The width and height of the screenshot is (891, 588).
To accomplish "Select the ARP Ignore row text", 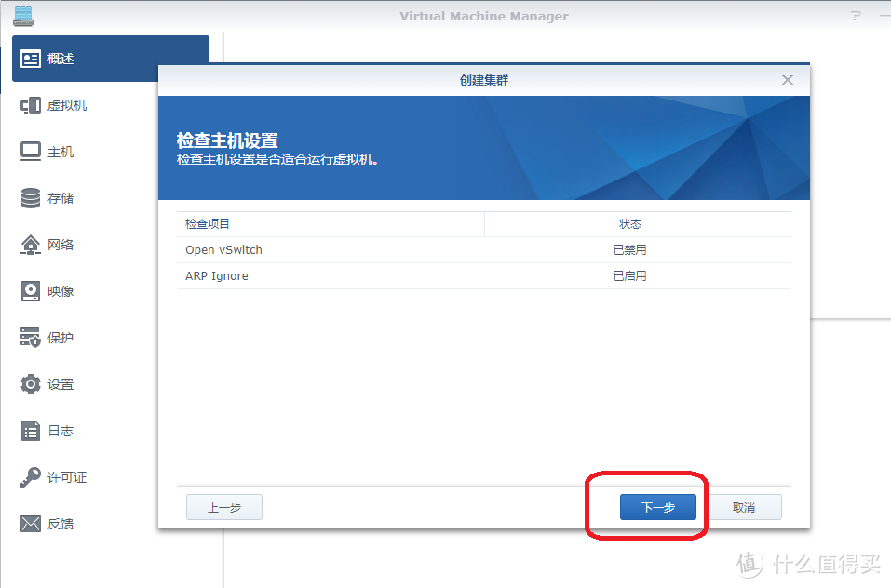I will click(x=217, y=275).
